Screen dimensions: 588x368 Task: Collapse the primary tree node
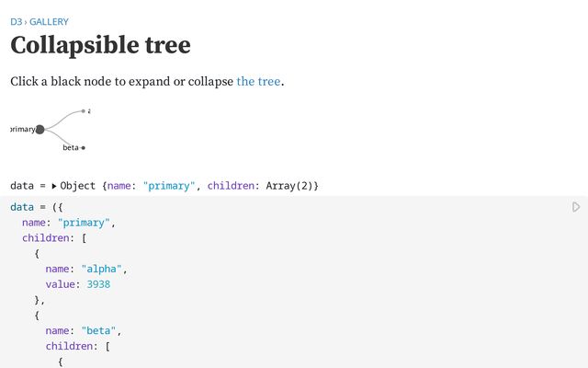click(x=40, y=130)
